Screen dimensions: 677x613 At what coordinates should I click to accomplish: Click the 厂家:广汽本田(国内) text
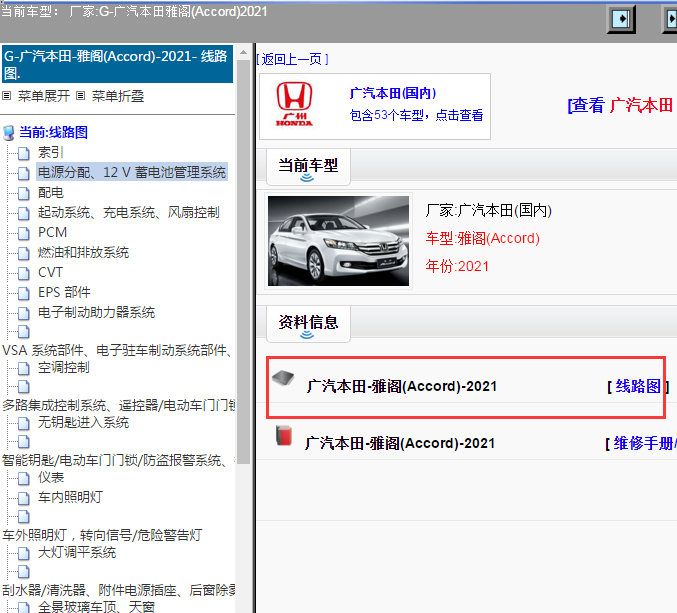[x=489, y=211]
